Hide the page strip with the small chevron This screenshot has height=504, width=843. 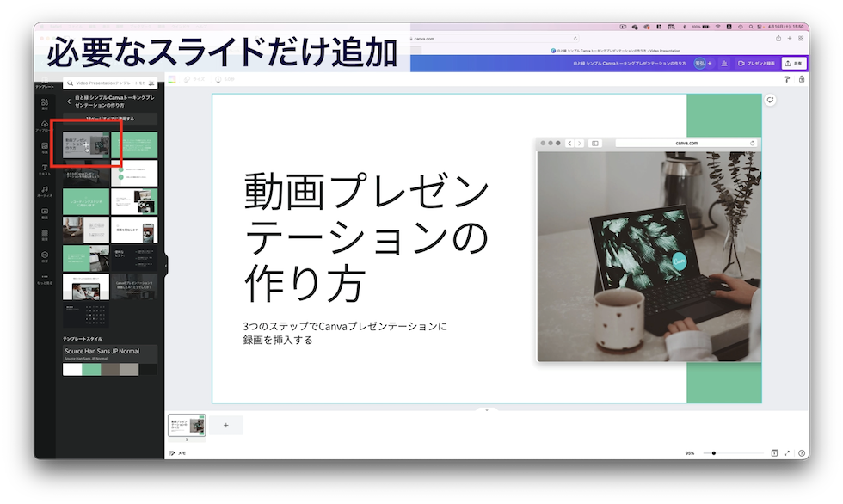tap(487, 410)
